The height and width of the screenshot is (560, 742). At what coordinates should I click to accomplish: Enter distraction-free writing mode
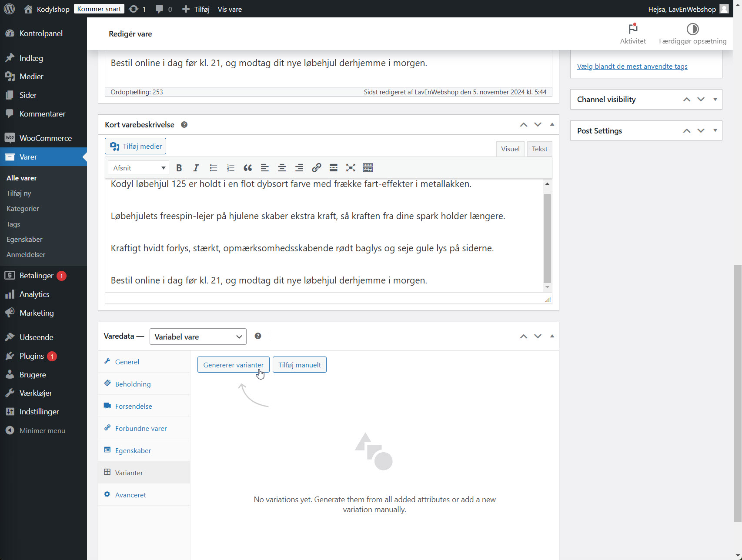[351, 167]
